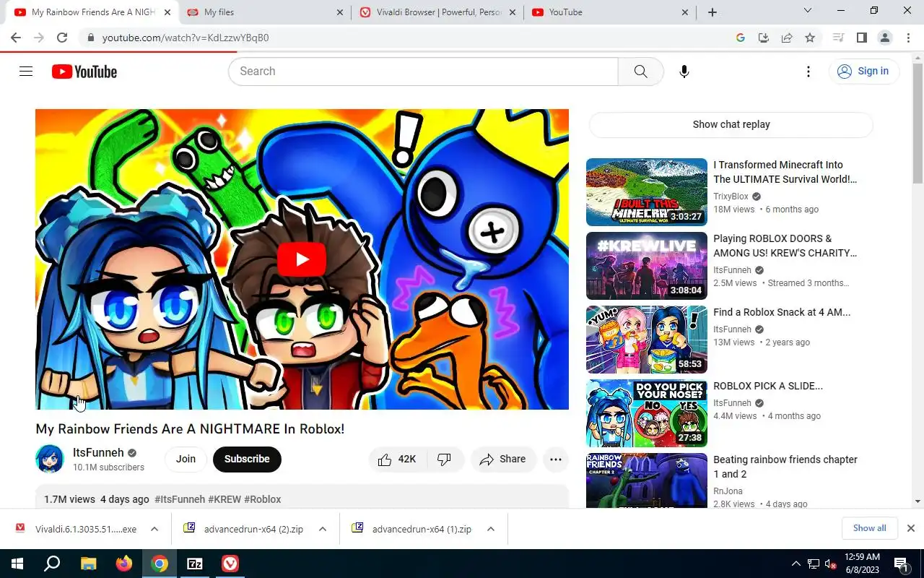
Task: Close the My Rainbow Friends tab
Action: click(167, 12)
